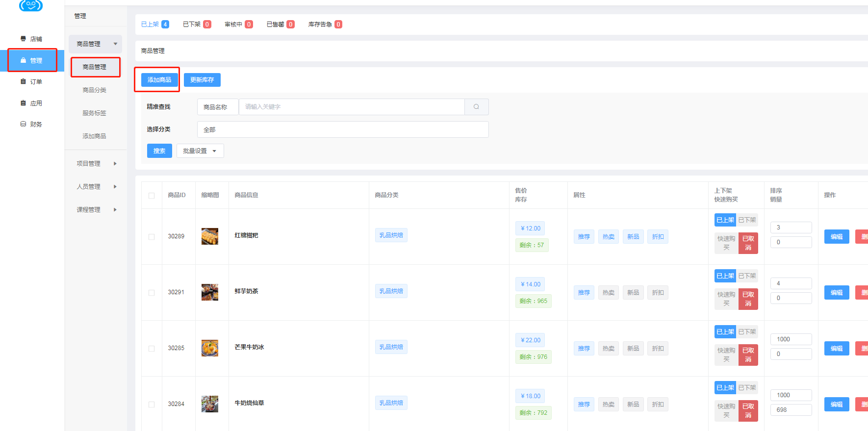The height and width of the screenshot is (431, 868).
Task: Toggle 已下架 for 红糖糍粑 row
Action: coord(747,220)
